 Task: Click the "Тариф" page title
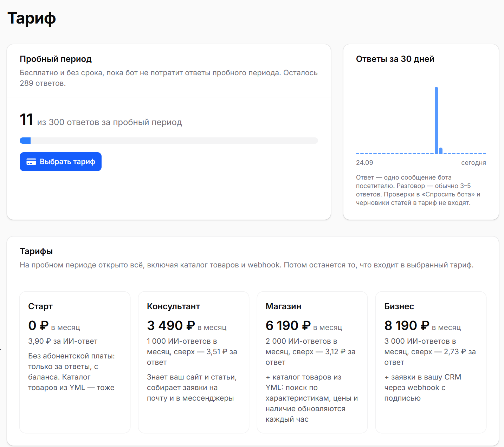pos(32,18)
